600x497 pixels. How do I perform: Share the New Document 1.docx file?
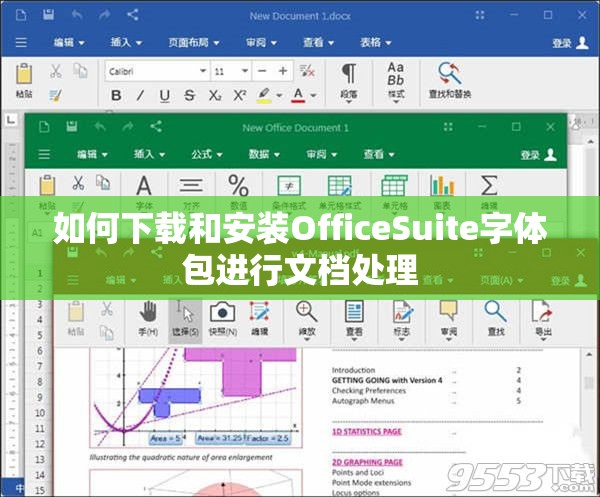[x=132, y=15]
